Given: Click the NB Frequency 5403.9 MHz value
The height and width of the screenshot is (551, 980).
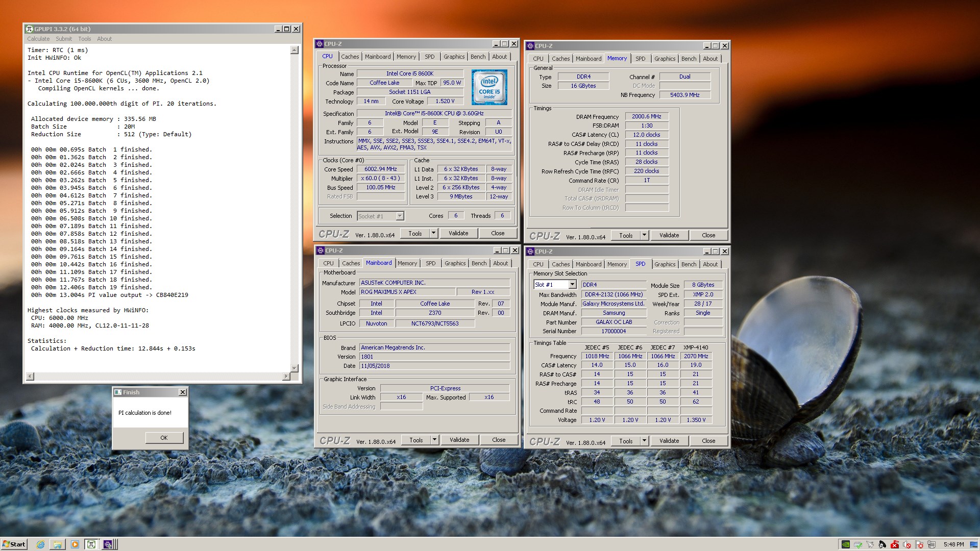Looking at the screenshot, I should pos(685,95).
